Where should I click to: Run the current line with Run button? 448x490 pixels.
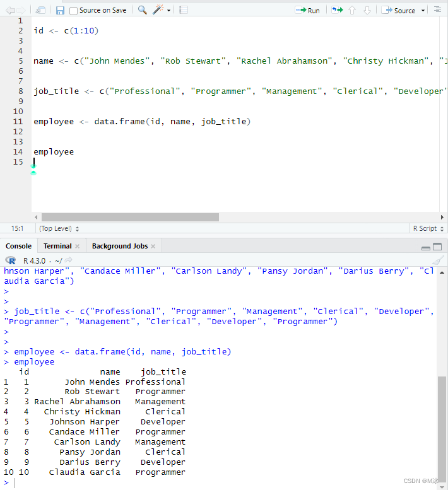point(307,10)
